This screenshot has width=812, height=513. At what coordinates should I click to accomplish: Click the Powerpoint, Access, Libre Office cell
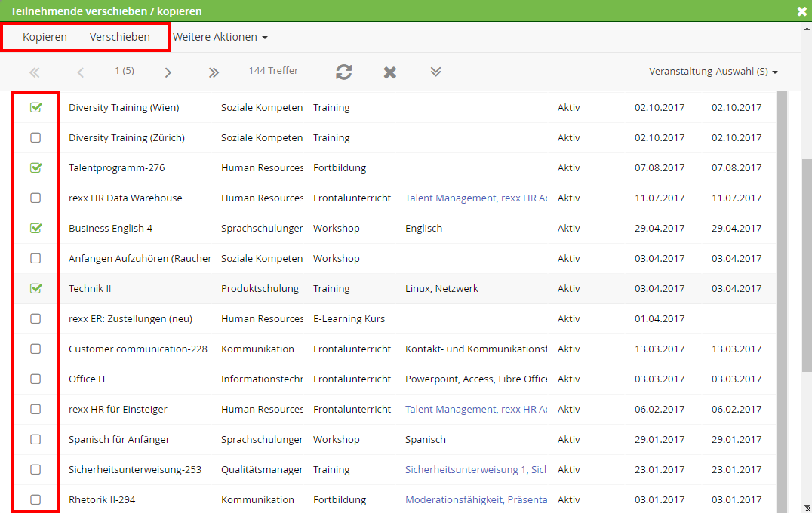(476, 379)
